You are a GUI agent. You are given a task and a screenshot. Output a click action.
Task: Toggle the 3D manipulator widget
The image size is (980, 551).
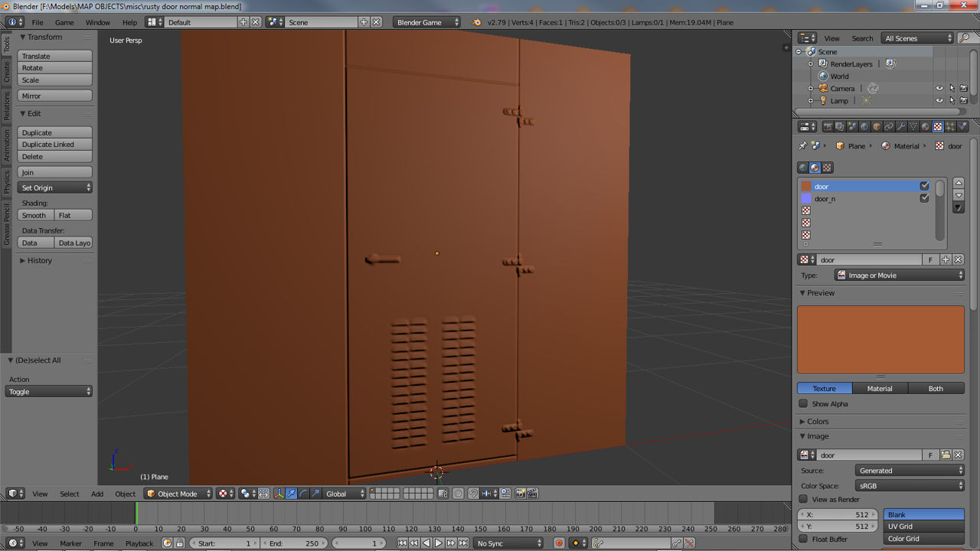[279, 494]
